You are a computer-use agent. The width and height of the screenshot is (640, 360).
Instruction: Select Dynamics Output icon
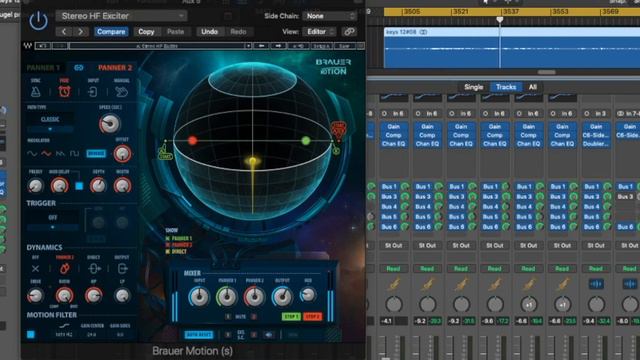pos(122,269)
